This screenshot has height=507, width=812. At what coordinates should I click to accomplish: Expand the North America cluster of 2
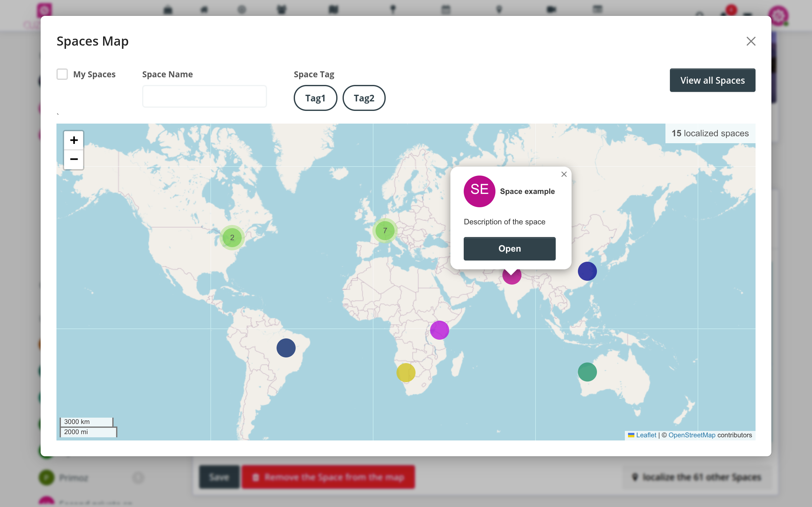[x=232, y=238]
